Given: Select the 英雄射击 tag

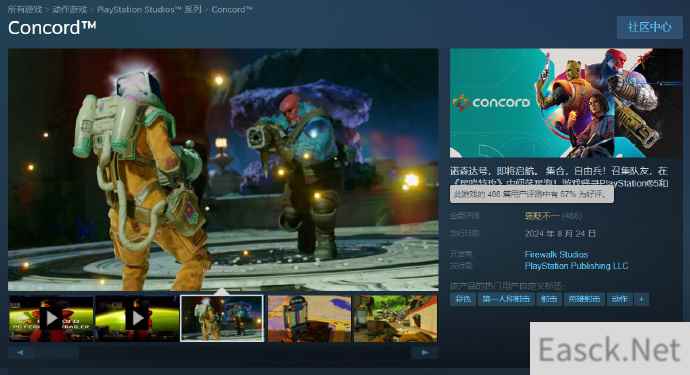Looking at the screenshot, I should pos(584,299).
